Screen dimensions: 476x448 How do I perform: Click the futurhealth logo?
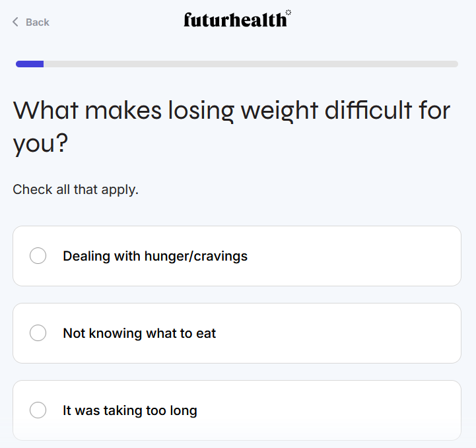[235, 20]
